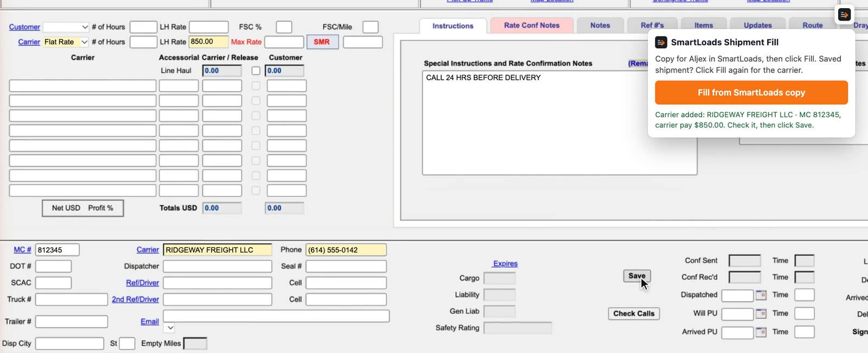Click the Conf Sent date field

point(745,261)
